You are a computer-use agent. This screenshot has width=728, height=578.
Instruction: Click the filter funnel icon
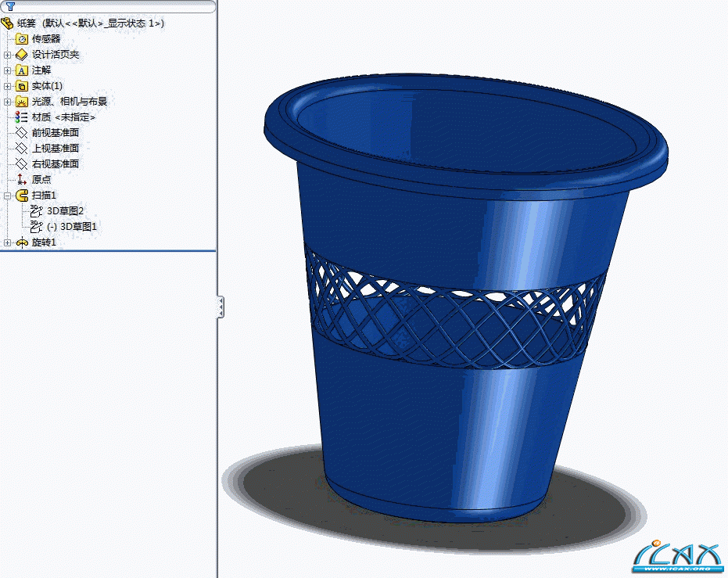coord(10,6)
